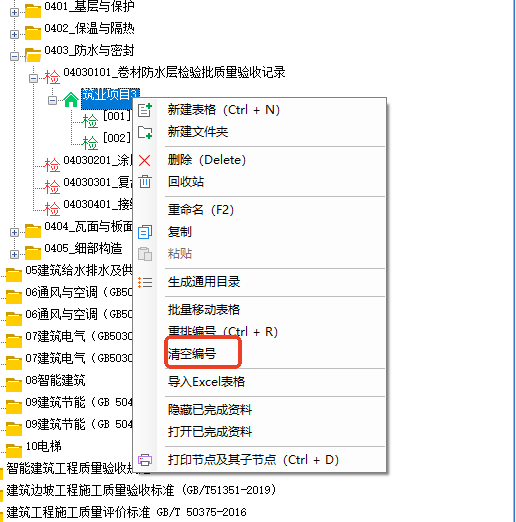This screenshot has height=522, width=516.
Task: Click the purple printer icon
Action: coord(145,460)
